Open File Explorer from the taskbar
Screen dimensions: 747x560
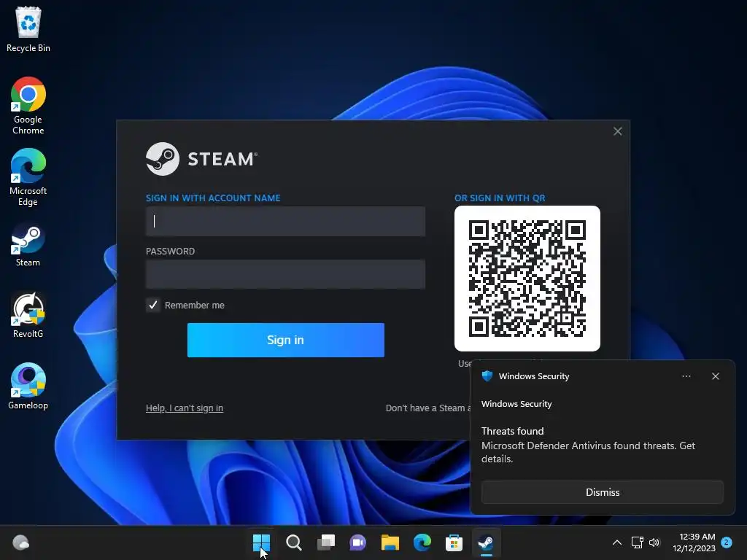click(x=390, y=542)
